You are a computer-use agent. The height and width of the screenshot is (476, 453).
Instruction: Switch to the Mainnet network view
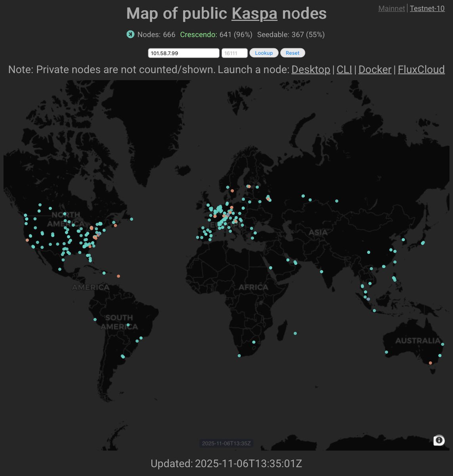pyautogui.click(x=391, y=8)
